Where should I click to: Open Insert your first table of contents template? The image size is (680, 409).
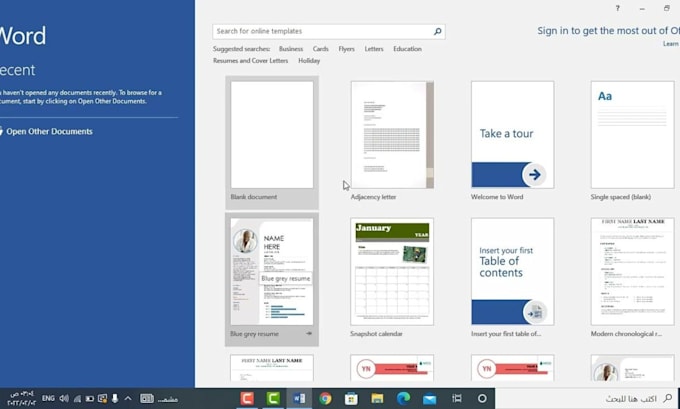pyautogui.click(x=513, y=272)
